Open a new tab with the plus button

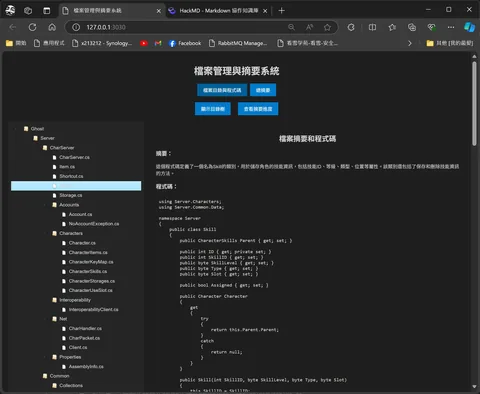point(281,11)
